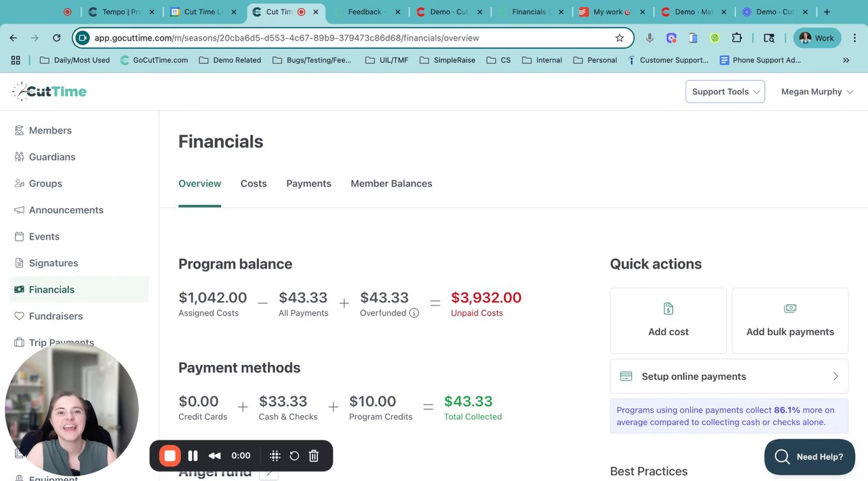Viewport: 868px width, 481px height.
Task: Restart the recording with the circular arrow
Action: pos(294,456)
